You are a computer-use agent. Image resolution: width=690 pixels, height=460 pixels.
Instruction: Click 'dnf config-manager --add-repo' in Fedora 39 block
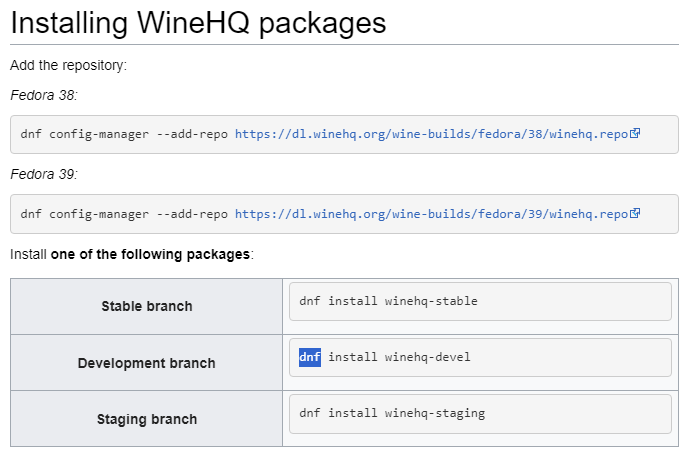click(x=124, y=214)
